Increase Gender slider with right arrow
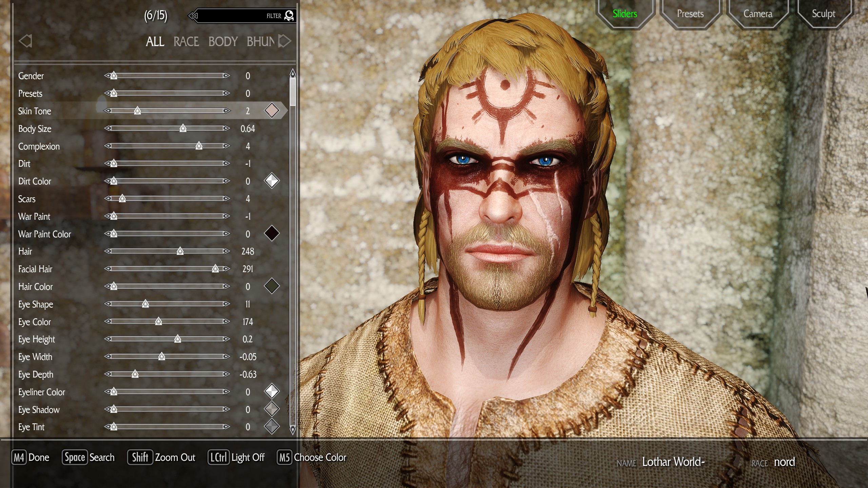The height and width of the screenshot is (488, 868). tap(226, 76)
